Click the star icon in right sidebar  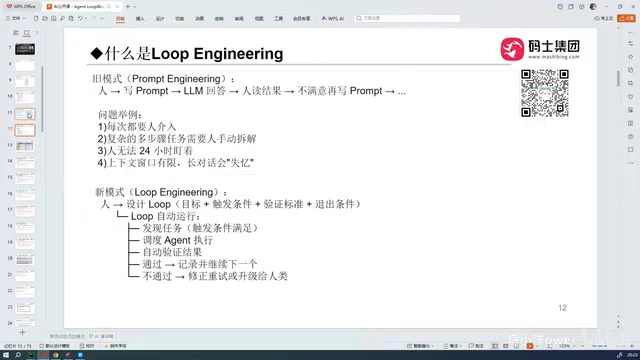tap(631, 57)
